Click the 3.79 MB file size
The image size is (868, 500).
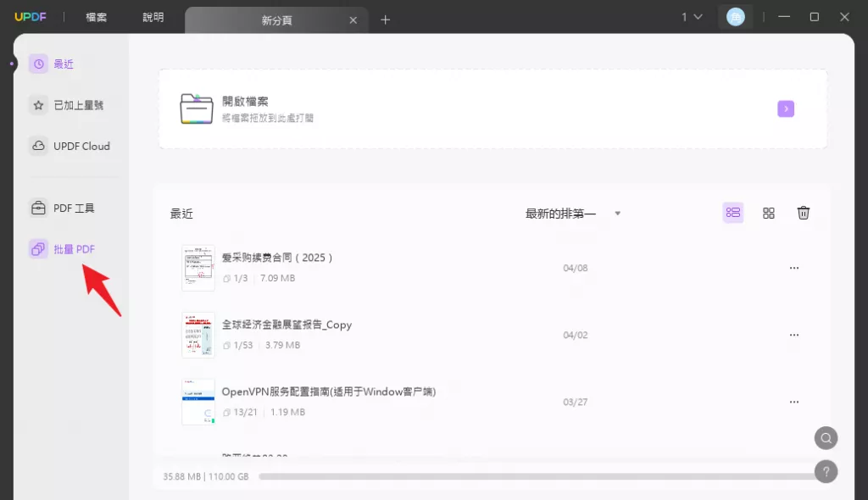(283, 345)
